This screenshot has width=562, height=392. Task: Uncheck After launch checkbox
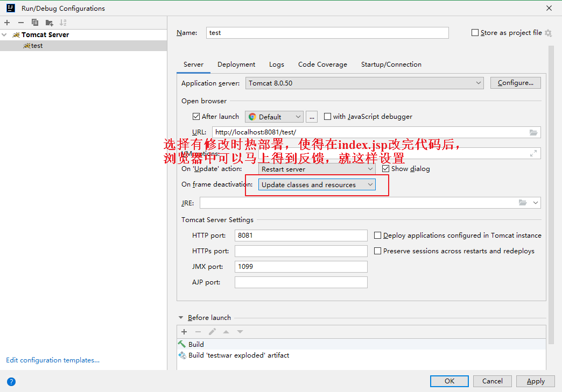click(196, 116)
